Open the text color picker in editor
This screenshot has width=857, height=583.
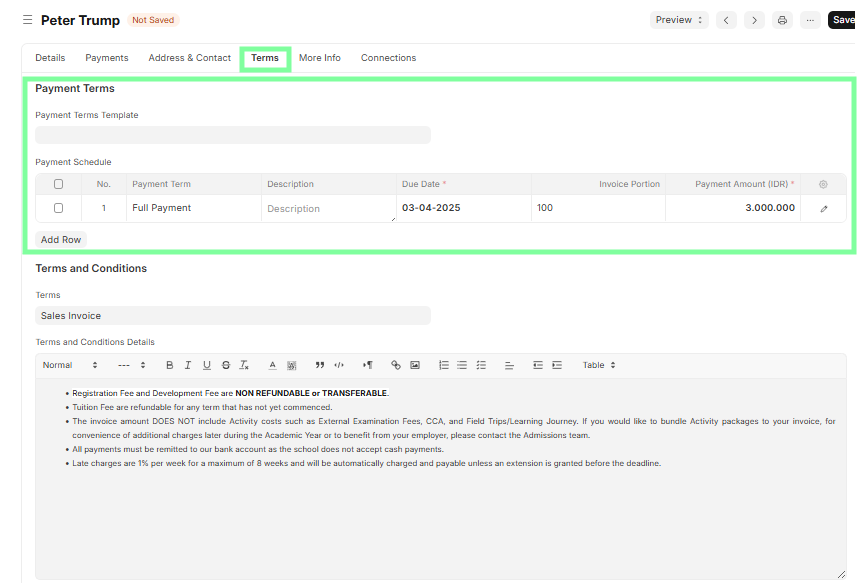pos(272,365)
